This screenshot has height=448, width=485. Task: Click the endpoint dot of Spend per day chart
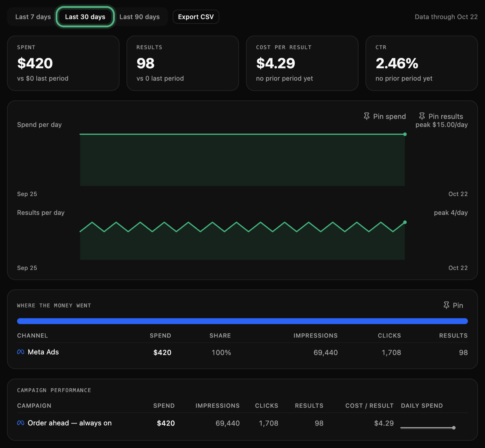click(x=405, y=134)
